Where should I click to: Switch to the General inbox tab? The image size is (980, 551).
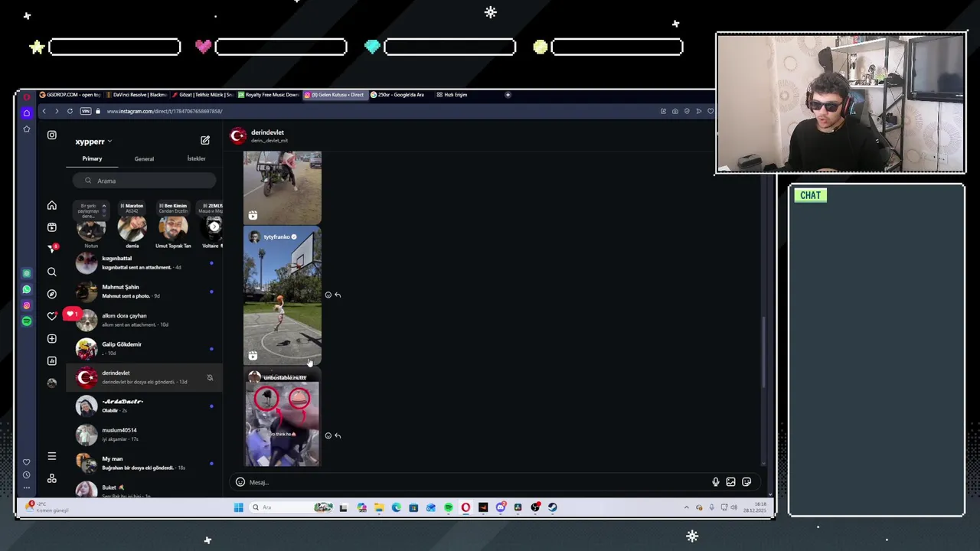click(144, 158)
